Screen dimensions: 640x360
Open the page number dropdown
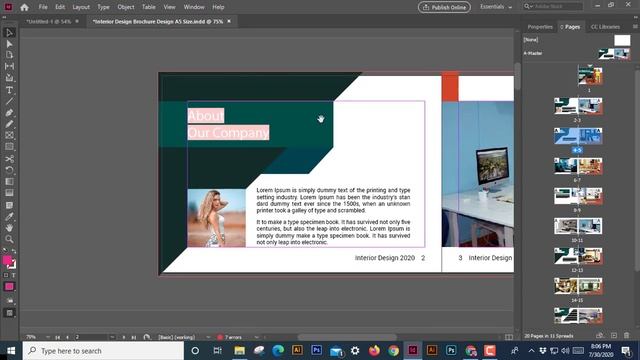(x=112, y=337)
